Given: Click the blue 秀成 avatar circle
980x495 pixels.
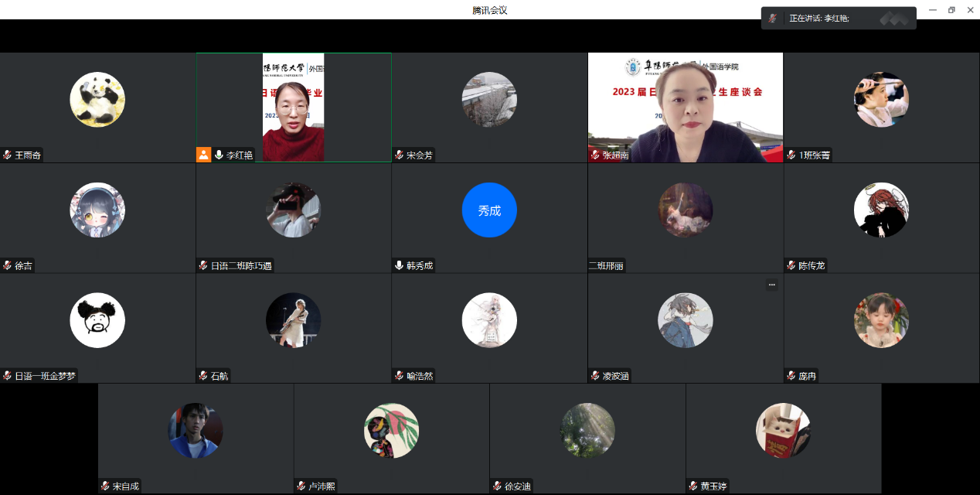Looking at the screenshot, I should [489, 210].
